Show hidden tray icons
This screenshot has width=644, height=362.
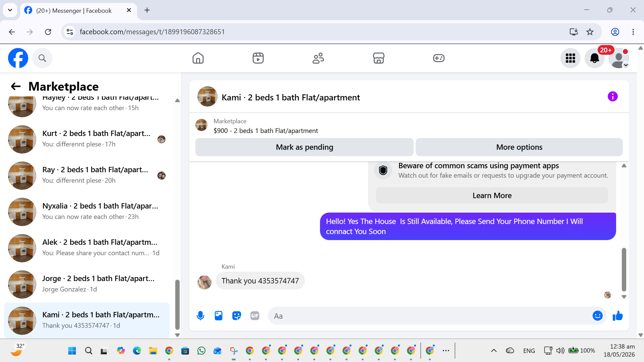coord(494,351)
